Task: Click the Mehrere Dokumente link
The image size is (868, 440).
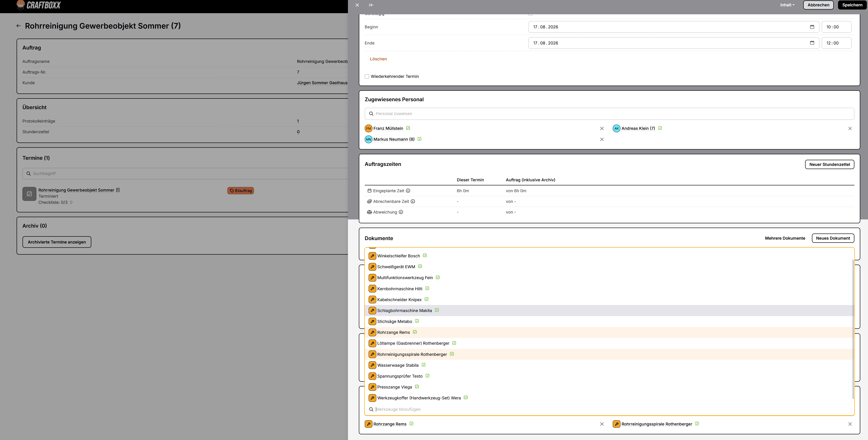Action: 785,238
